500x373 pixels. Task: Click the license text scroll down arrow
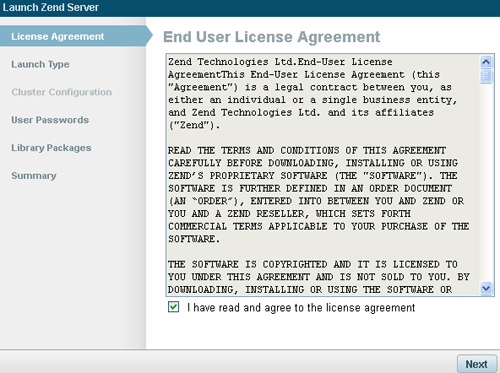click(x=486, y=288)
